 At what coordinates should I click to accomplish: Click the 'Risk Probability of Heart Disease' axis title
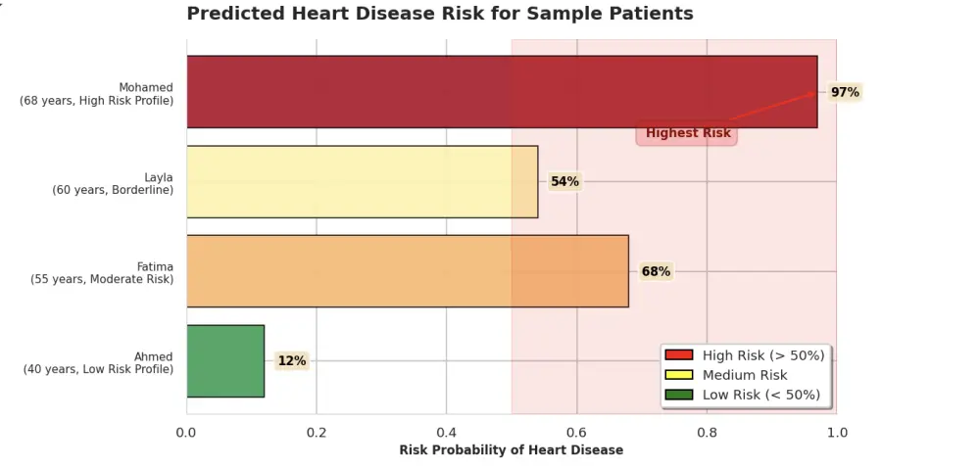tap(511, 450)
